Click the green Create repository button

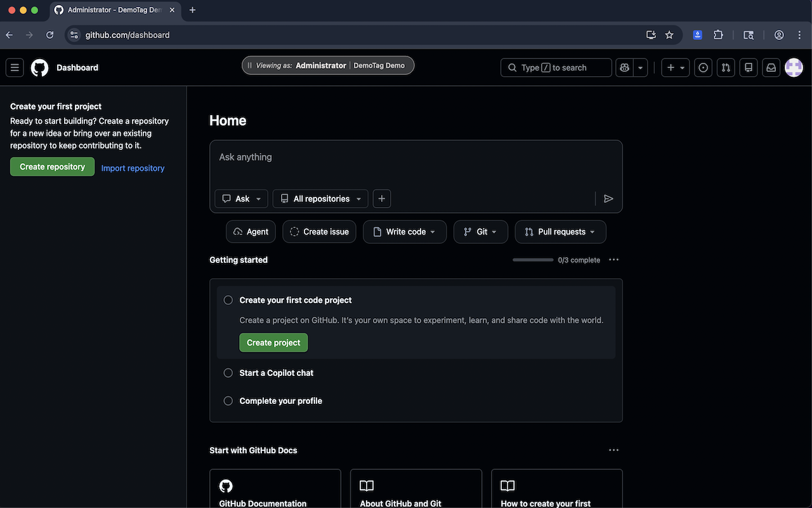click(52, 167)
